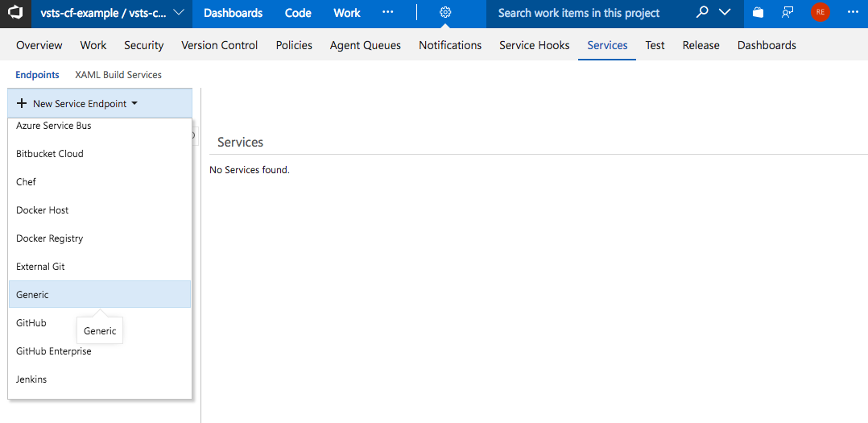Click the feedback person icon in header
Image resolution: width=868 pixels, height=423 pixels.
pos(787,13)
